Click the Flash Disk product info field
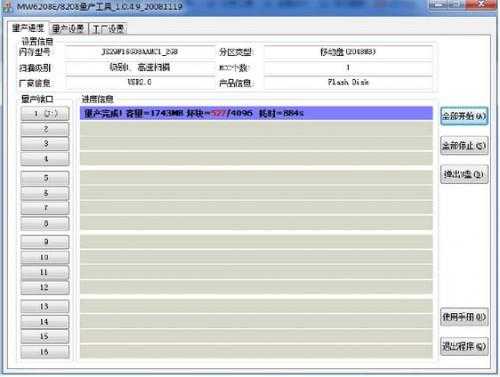500x377 pixels. 348,82
